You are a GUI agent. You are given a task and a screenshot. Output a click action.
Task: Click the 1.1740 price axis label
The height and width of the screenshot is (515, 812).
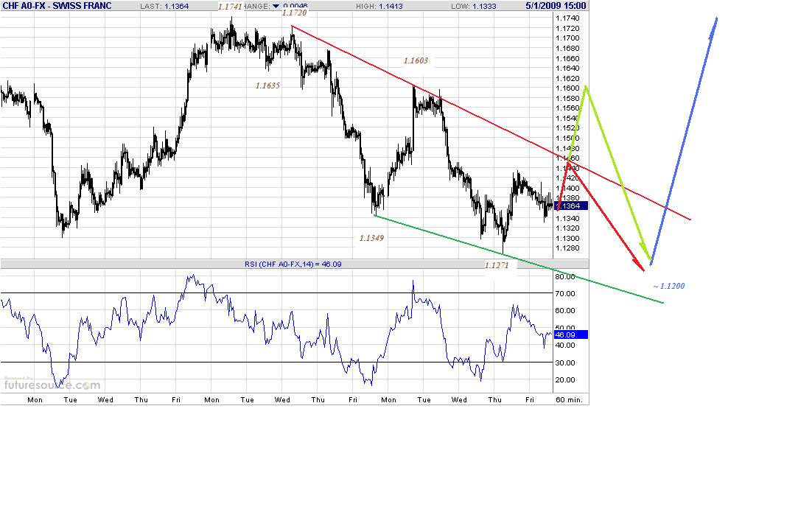(567, 18)
